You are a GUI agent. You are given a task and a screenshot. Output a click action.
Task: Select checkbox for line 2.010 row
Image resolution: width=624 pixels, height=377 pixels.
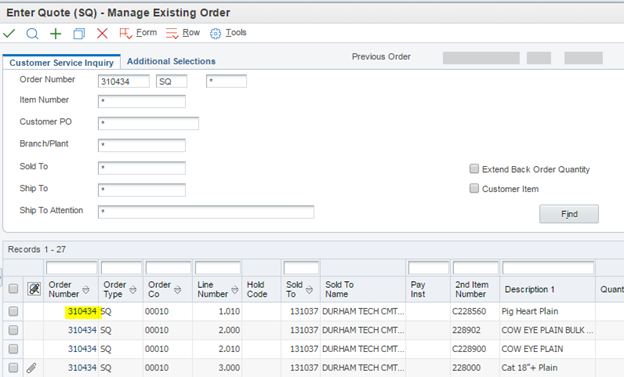[x=13, y=349]
